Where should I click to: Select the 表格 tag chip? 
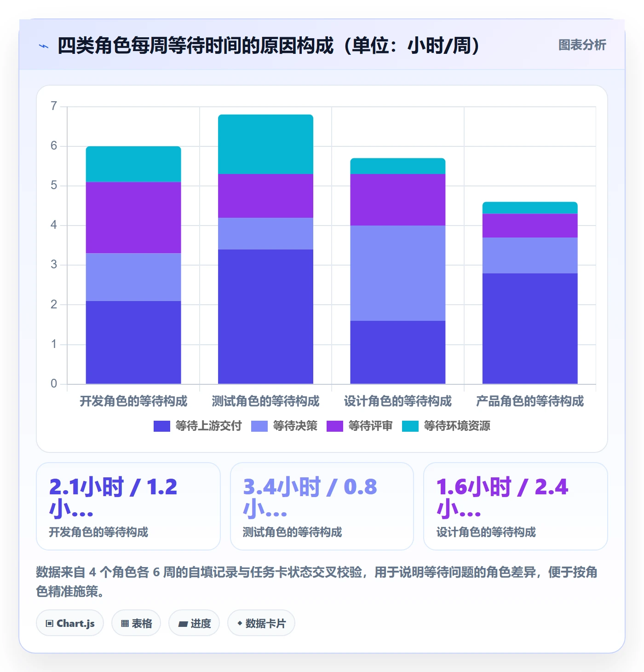tap(136, 623)
